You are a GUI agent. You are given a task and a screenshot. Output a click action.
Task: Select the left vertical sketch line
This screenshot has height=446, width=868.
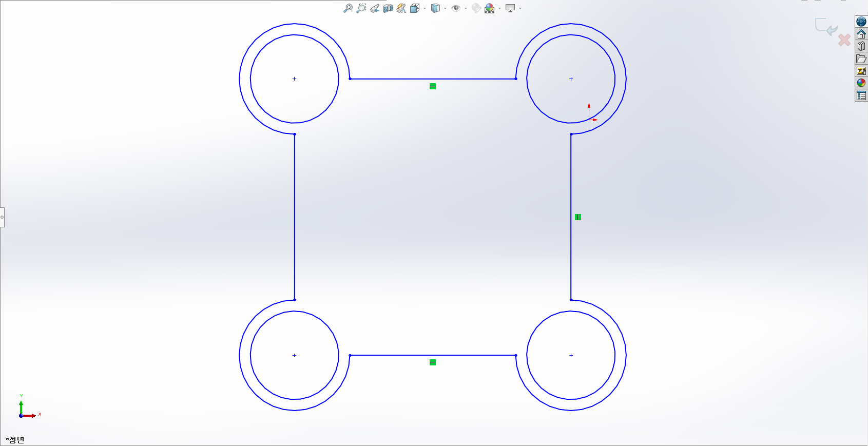[295, 217]
